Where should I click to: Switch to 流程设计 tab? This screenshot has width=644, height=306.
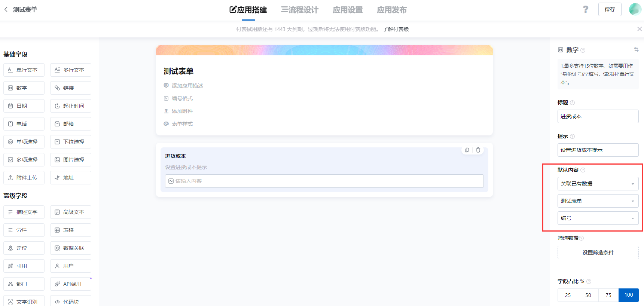(300, 10)
